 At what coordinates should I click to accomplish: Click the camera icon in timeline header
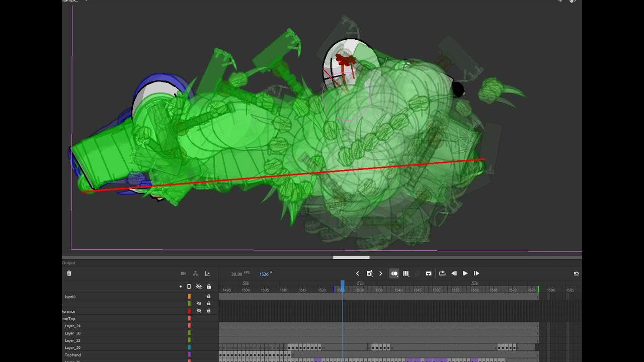tap(183, 274)
